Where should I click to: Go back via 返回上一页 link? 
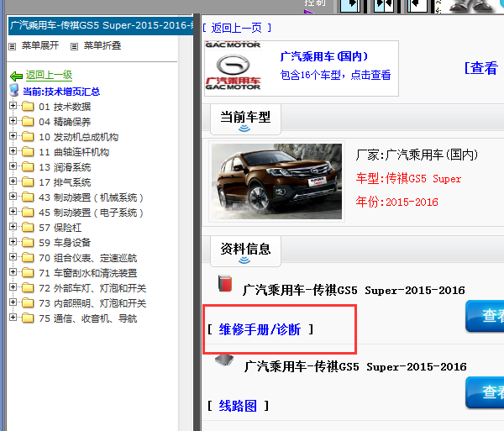click(237, 28)
